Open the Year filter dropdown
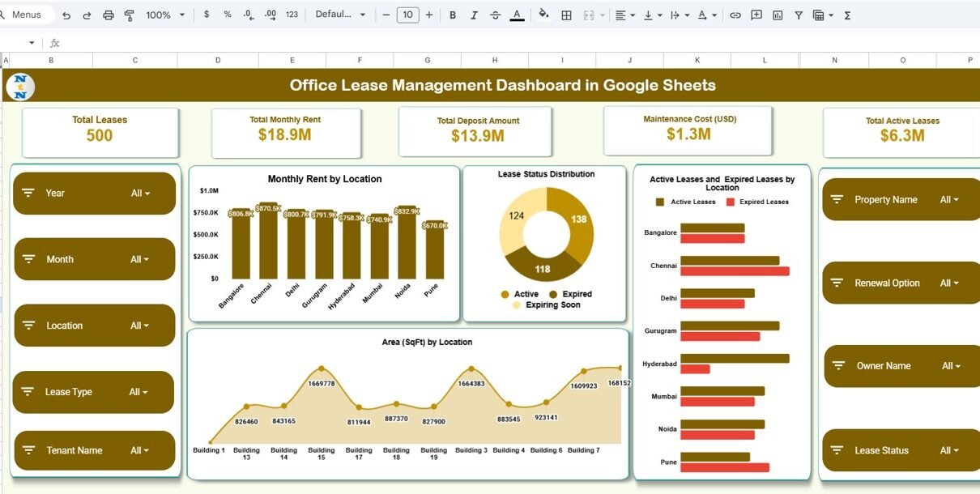The width and height of the screenshot is (980, 494). click(140, 194)
